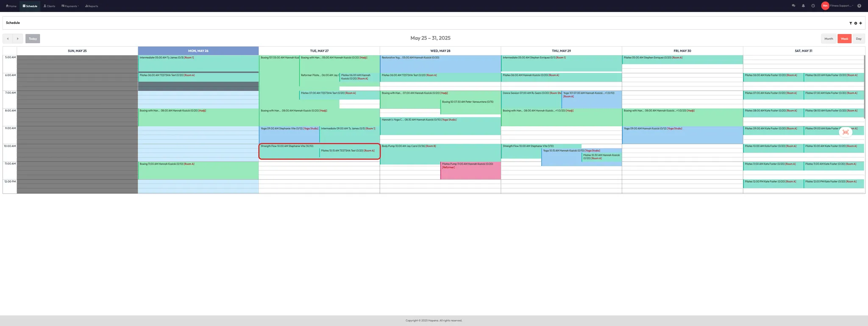
Task: Open the chat messages icon
Action: [x=793, y=6]
